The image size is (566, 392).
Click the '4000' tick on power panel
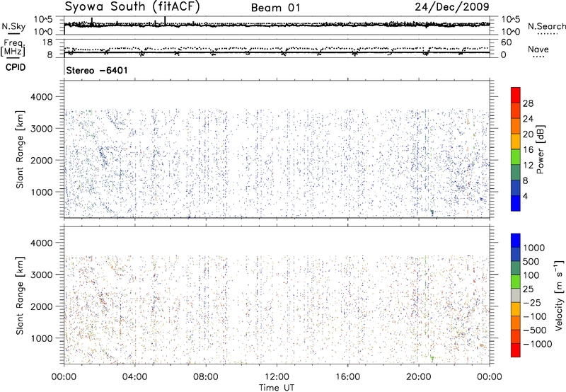tap(41, 97)
